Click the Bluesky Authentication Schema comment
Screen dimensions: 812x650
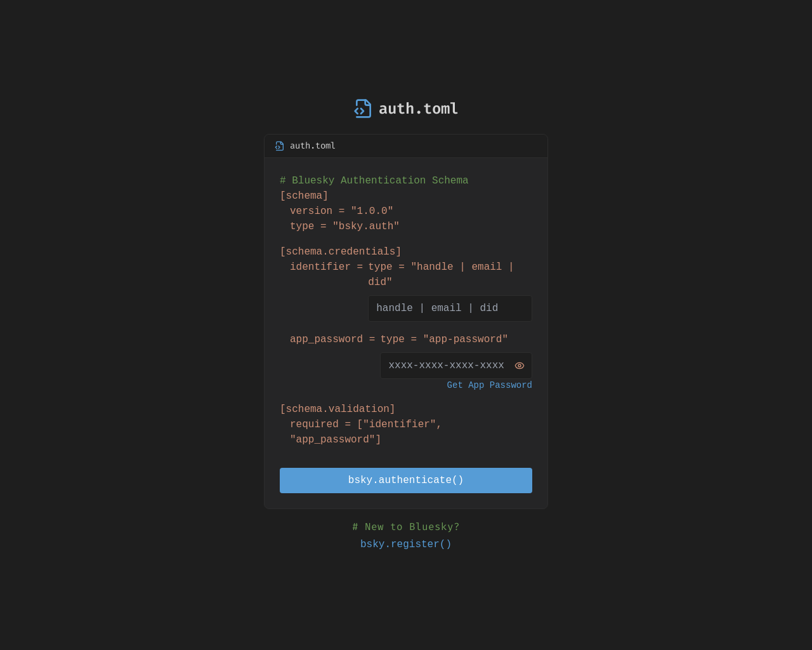pos(374,181)
